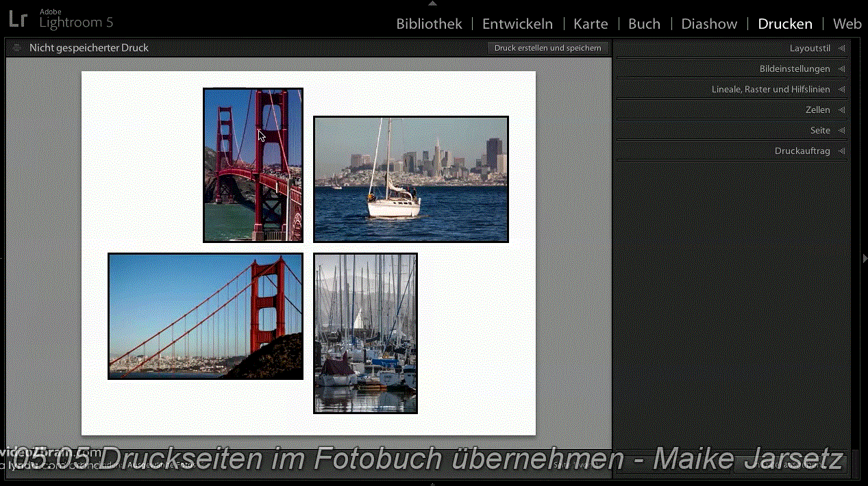Open the Buch module

(644, 24)
